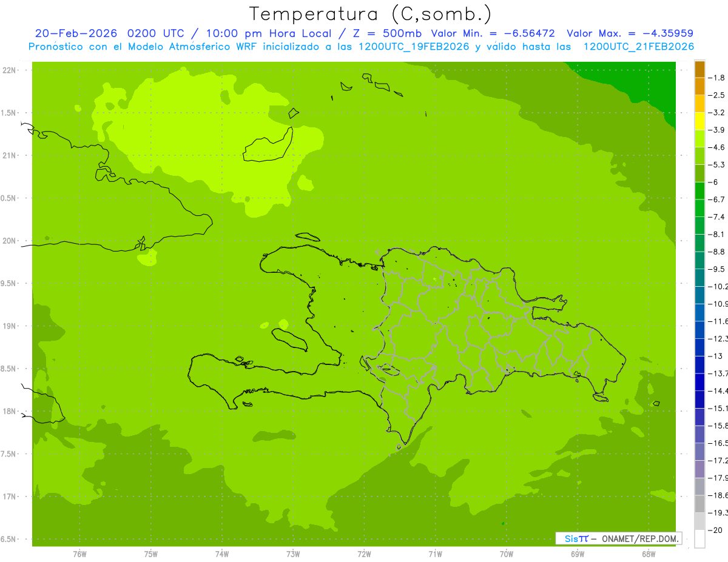Viewport: 728px width, 562px height.
Task: Click the "68W" longitude label
Action: click(x=649, y=554)
